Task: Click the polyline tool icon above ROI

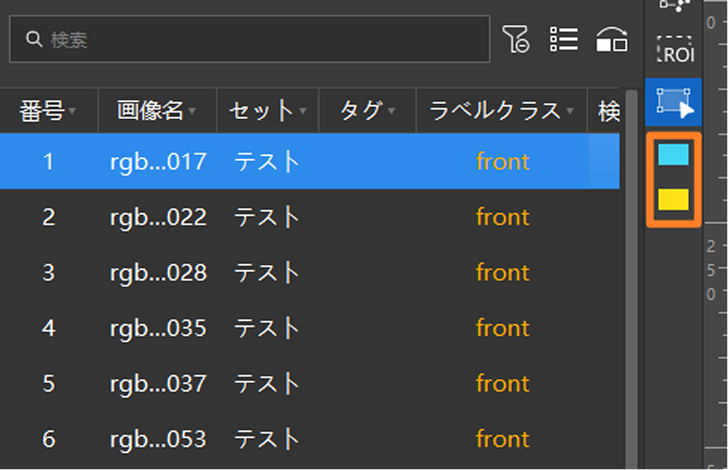Action: point(674,5)
